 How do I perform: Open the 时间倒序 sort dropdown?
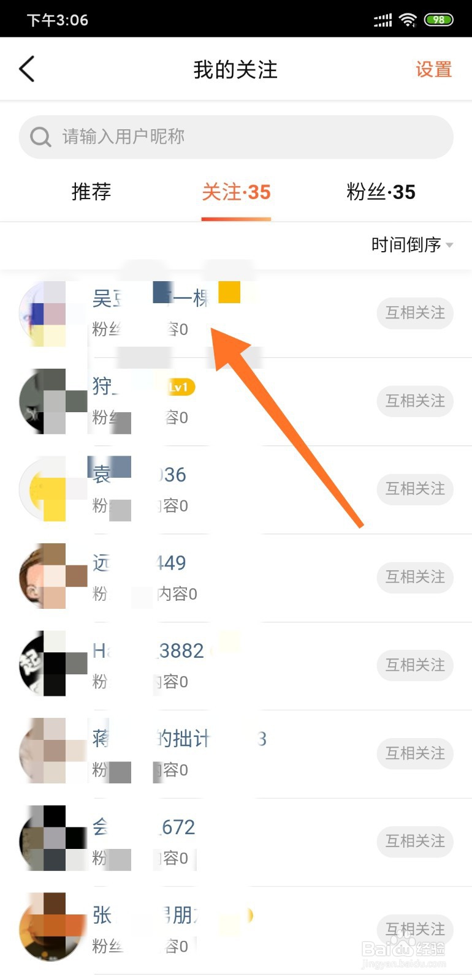coord(412,245)
